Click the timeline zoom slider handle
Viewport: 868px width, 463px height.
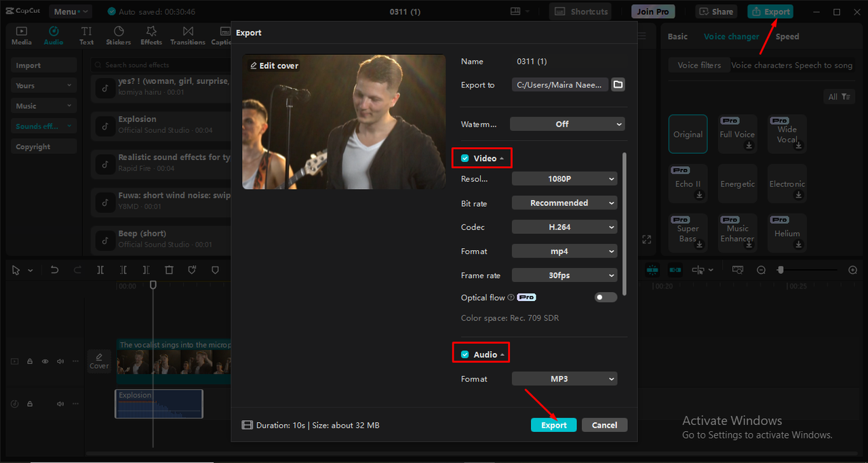click(x=781, y=270)
